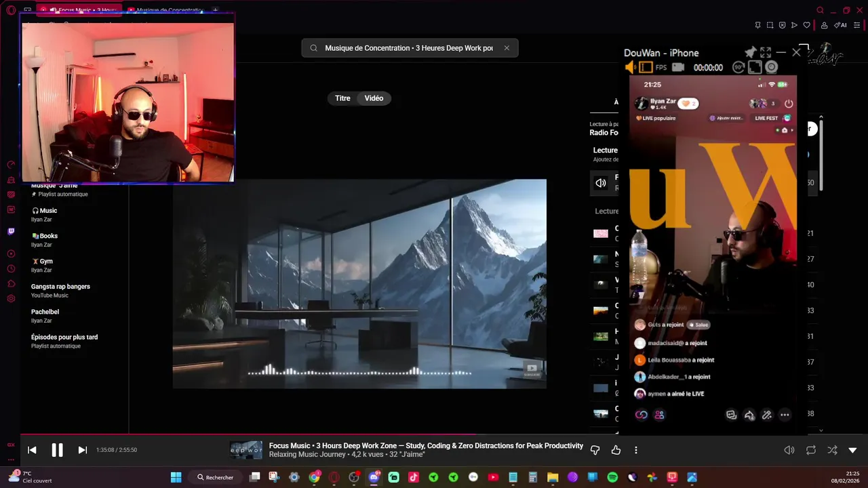Screen dimensions: 868x488
Task: Click the song progress bar above player controls
Action: [434, 434]
